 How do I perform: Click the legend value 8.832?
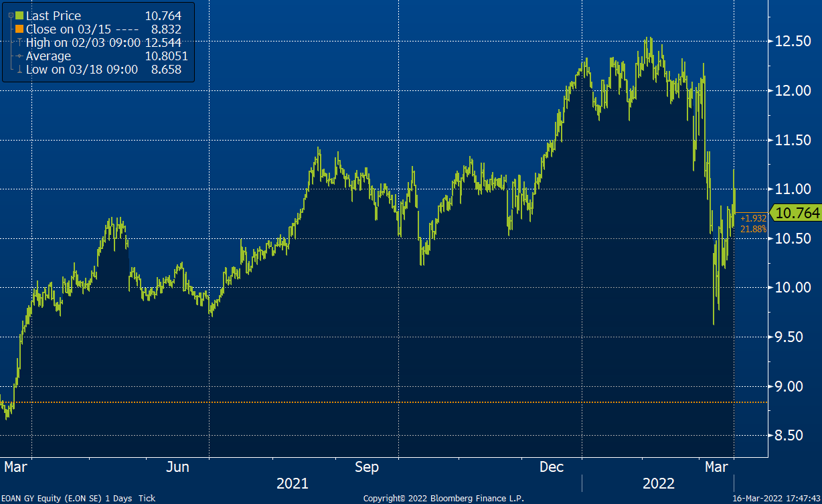tap(166, 29)
